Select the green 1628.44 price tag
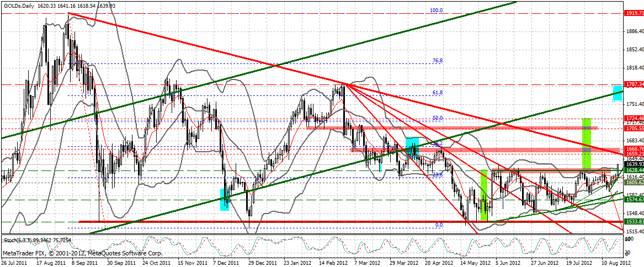Image resolution: width=644 pixels, height=267 pixels. 634,170
